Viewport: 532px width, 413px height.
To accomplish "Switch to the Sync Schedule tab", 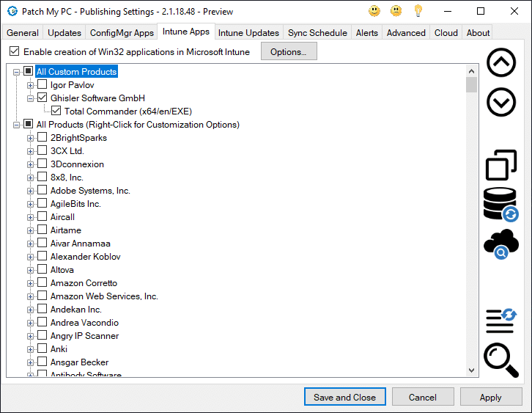I will click(x=318, y=33).
